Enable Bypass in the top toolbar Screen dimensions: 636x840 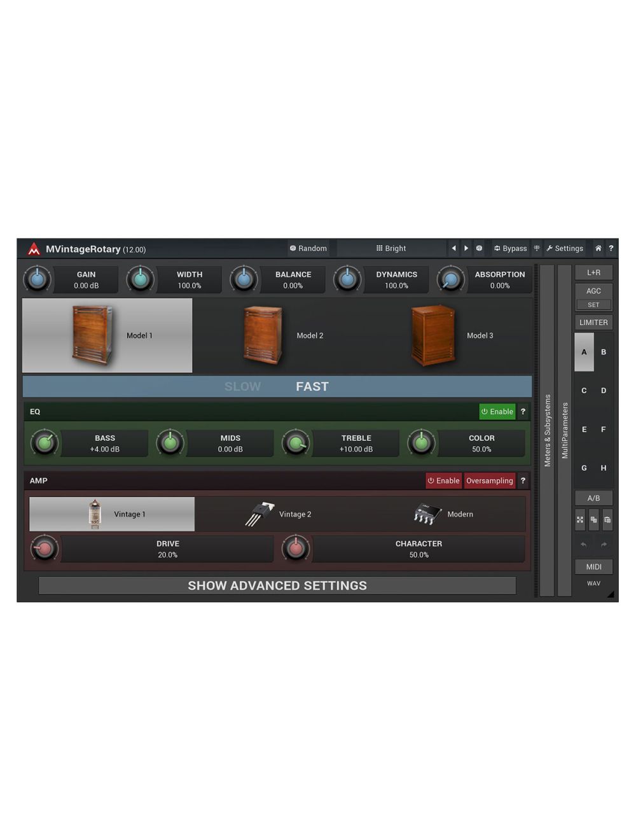pos(510,248)
